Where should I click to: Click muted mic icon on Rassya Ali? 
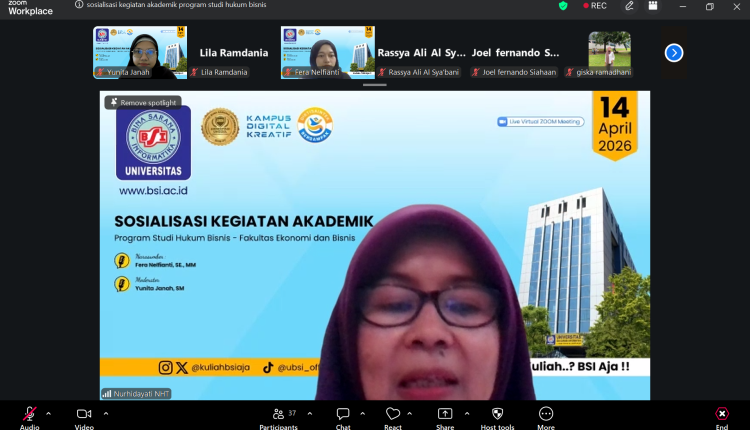382,72
